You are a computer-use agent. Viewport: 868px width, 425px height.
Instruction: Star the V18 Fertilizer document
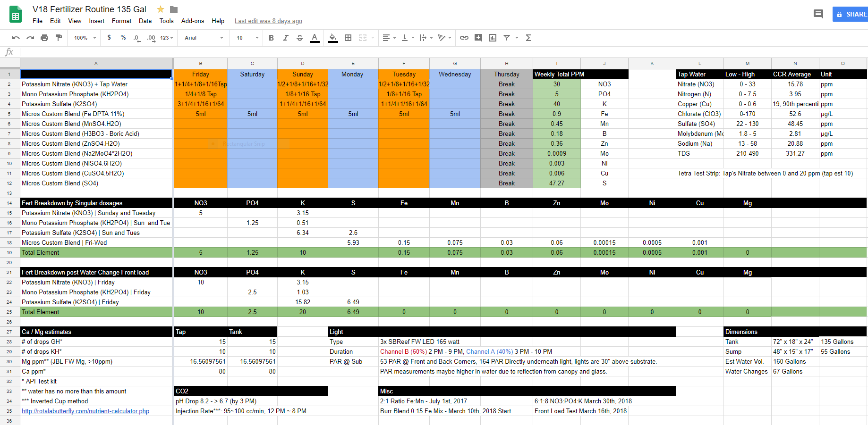tap(161, 9)
